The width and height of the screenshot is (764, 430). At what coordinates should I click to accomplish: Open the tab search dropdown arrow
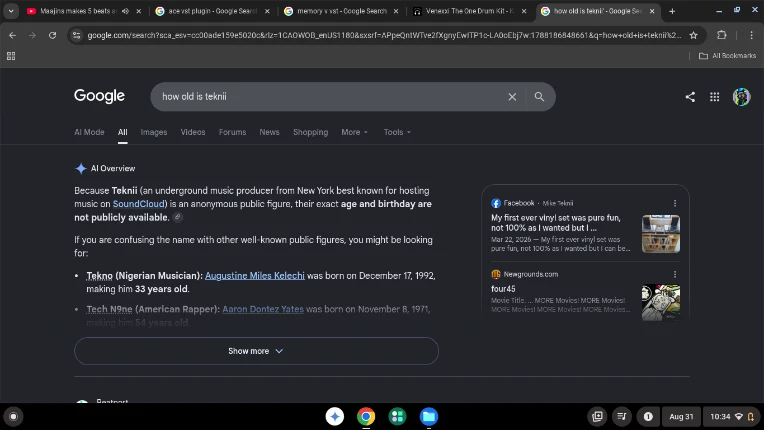tap(11, 11)
